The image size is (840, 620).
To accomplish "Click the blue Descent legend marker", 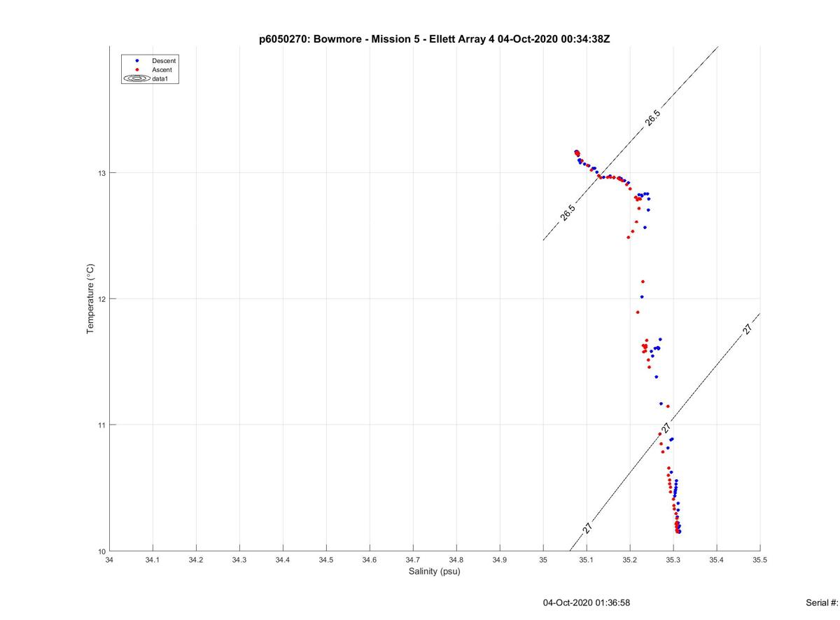I will pyautogui.click(x=137, y=61).
